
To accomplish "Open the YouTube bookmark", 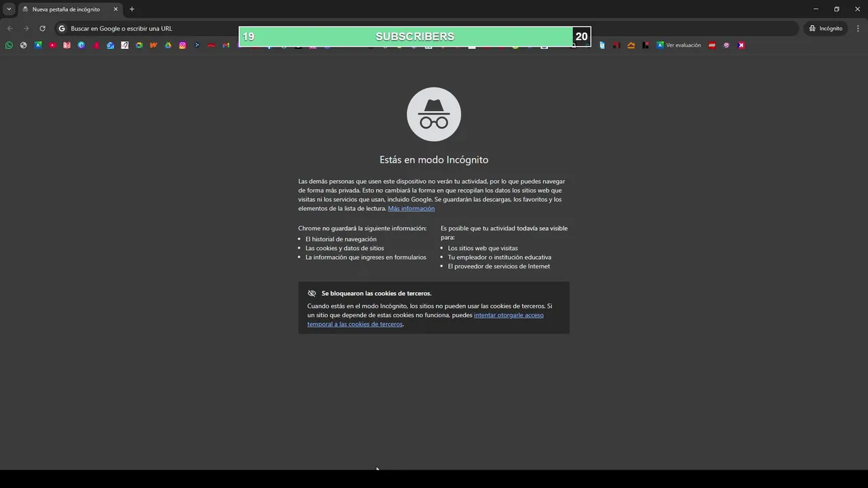I will coord(52,45).
